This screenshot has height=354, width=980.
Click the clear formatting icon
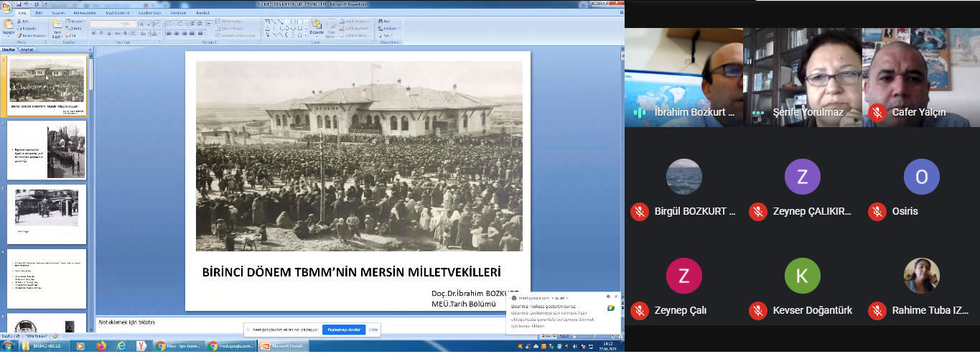pyautogui.click(x=158, y=24)
